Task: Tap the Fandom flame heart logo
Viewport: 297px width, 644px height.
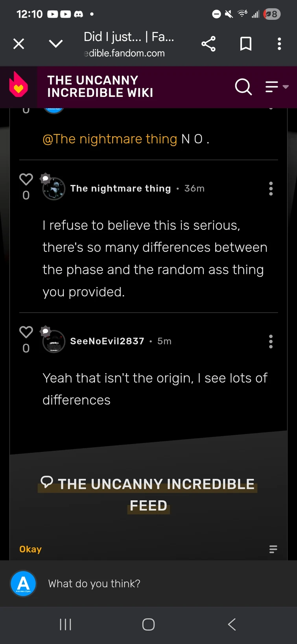Action: [18, 85]
